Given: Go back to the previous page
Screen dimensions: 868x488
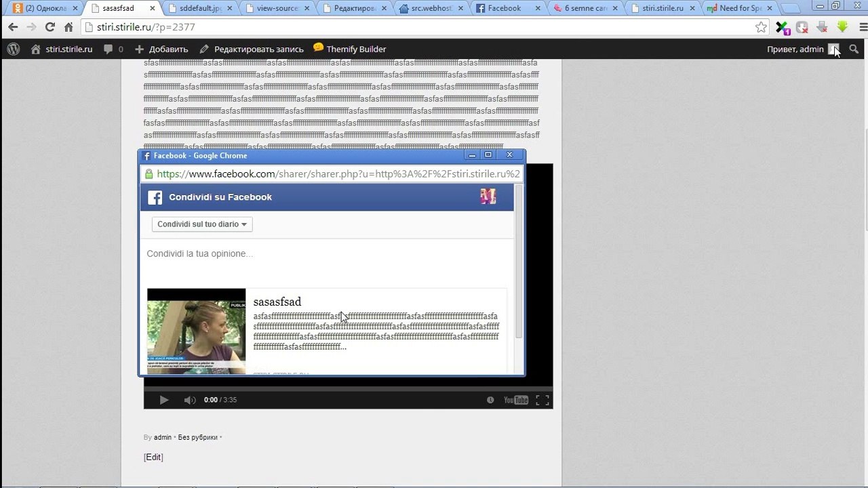Looking at the screenshot, I should (13, 27).
